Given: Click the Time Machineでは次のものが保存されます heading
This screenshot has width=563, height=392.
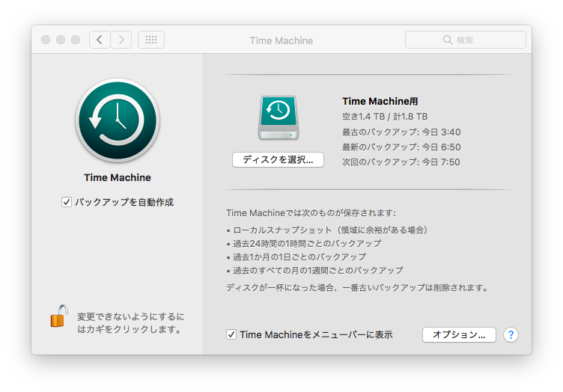Looking at the screenshot, I should tap(311, 213).
